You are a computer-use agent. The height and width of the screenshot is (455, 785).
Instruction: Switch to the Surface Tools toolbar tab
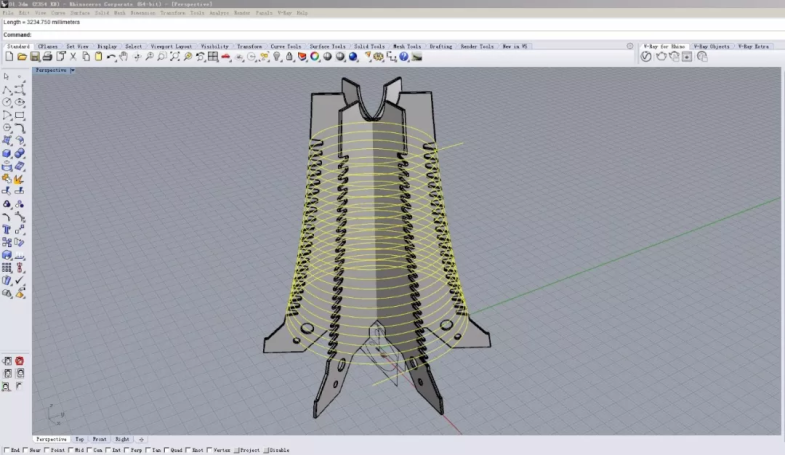[x=326, y=46]
